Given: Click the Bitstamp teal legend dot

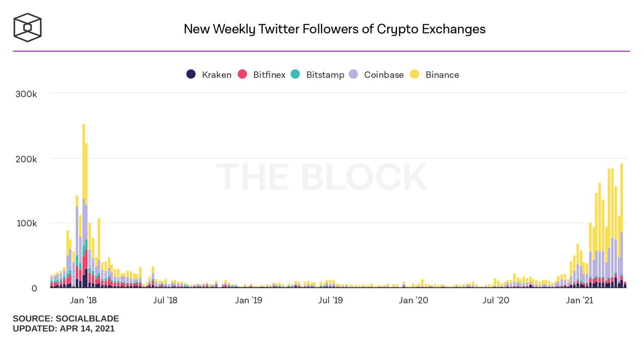Looking at the screenshot, I should (295, 74).
